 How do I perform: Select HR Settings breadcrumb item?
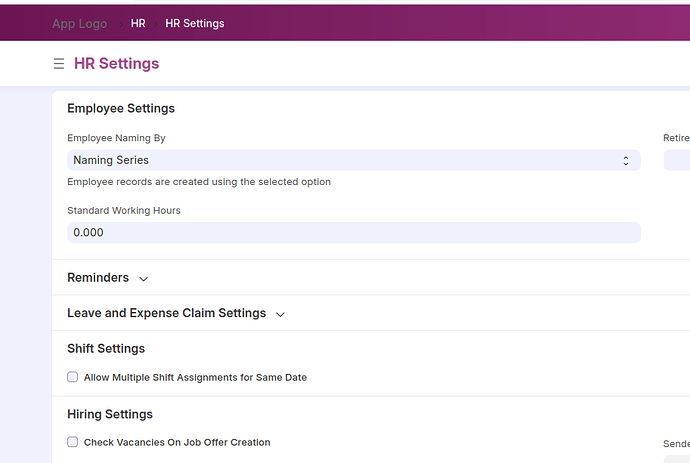point(194,23)
